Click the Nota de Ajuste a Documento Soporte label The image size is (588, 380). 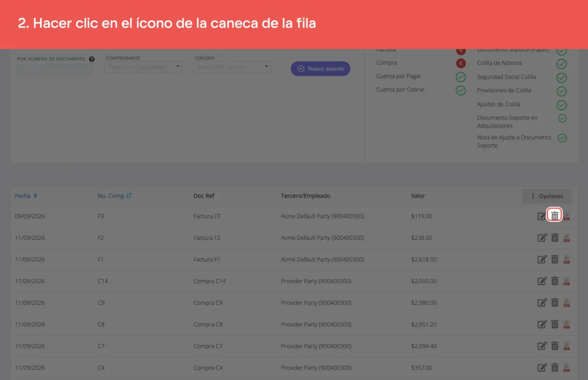tap(514, 142)
